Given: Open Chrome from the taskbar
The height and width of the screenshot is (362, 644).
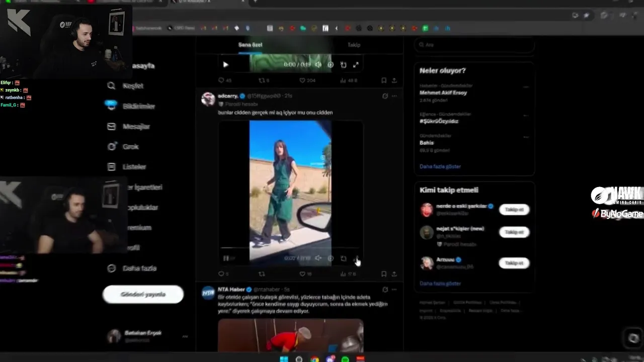Looking at the screenshot, I should [314, 359].
